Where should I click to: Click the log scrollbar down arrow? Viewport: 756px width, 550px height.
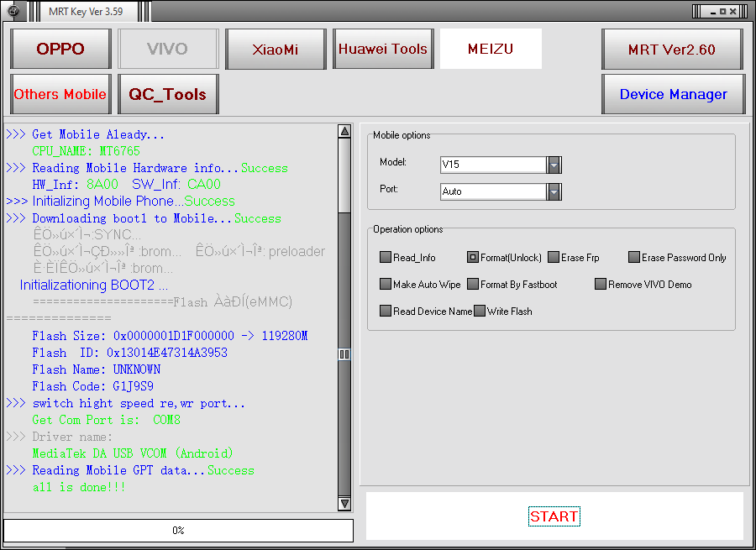tap(344, 504)
